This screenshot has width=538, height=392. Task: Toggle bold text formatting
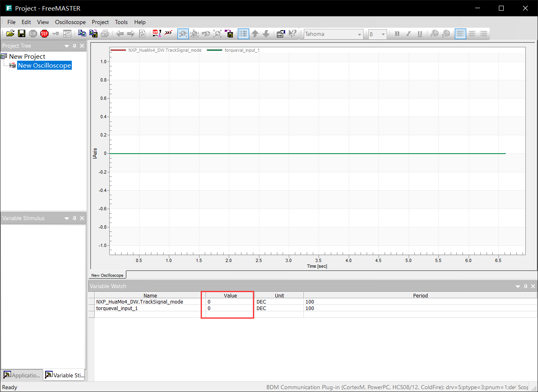point(397,34)
